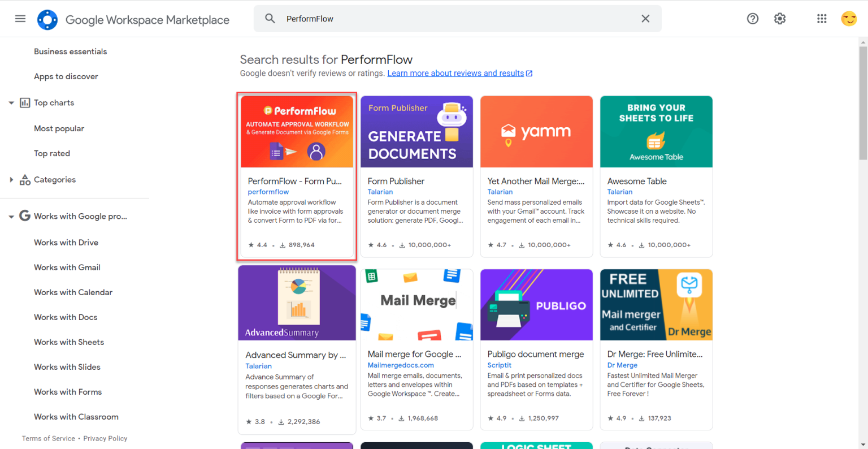The height and width of the screenshot is (449, 868).
Task: Click the search magnifier icon
Action: pyautogui.click(x=270, y=19)
